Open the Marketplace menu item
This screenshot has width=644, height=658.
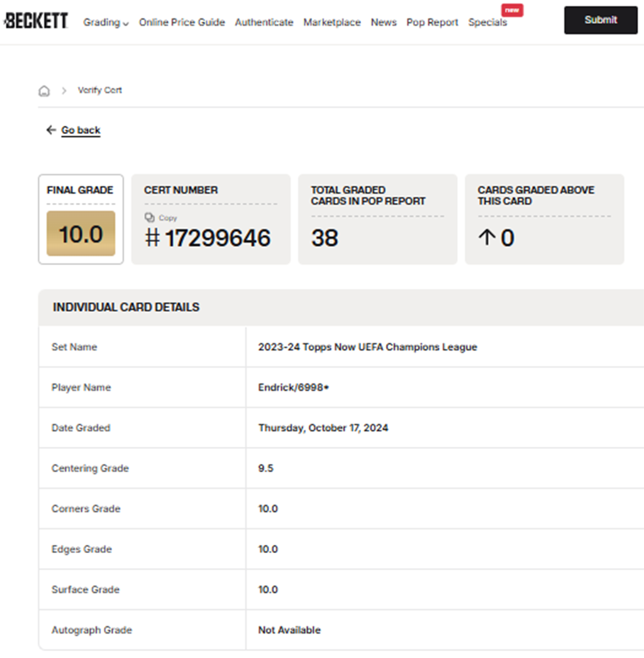(332, 23)
